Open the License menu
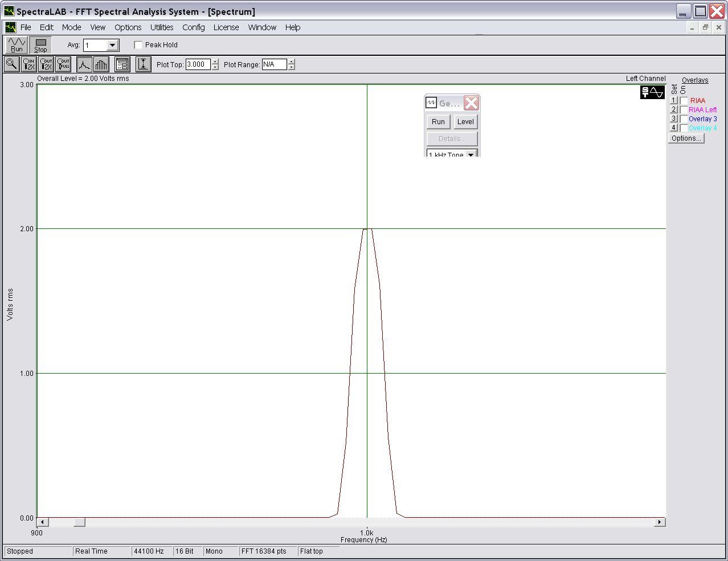This screenshot has height=561, width=728. click(x=226, y=27)
